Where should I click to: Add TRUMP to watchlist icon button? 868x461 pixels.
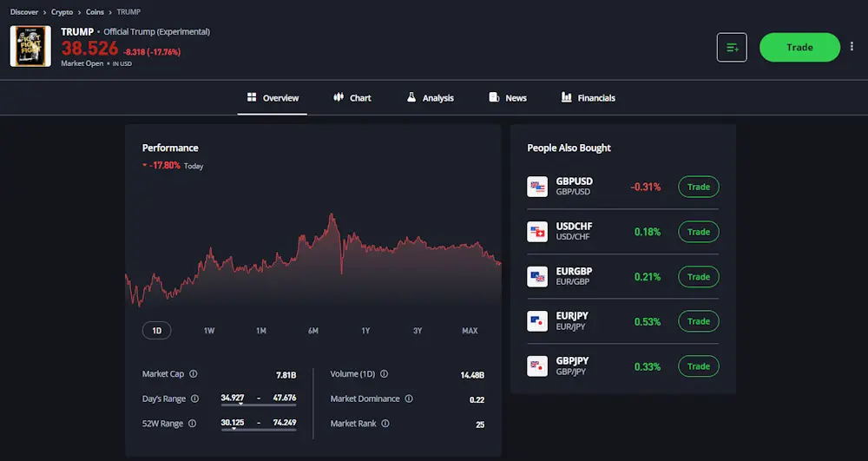click(731, 48)
